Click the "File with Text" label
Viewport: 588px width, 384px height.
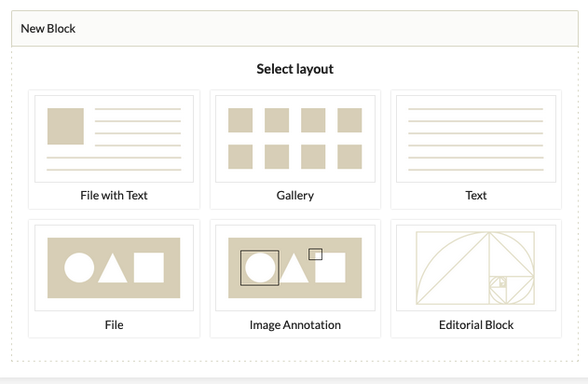pyautogui.click(x=114, y=196)
